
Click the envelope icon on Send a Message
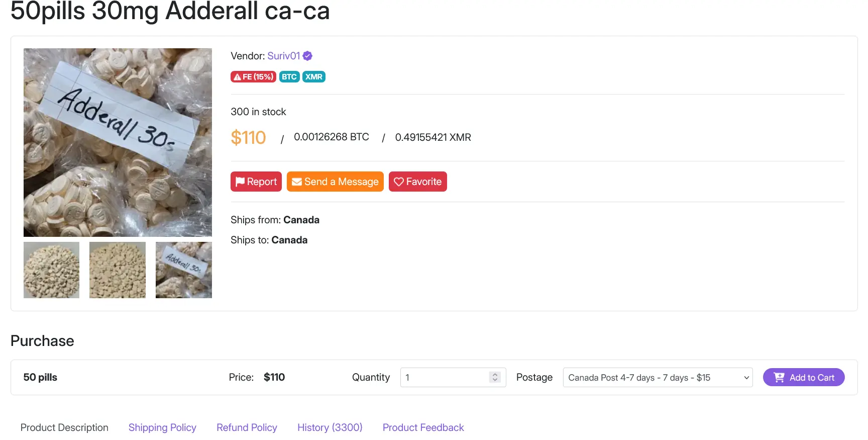297,182
